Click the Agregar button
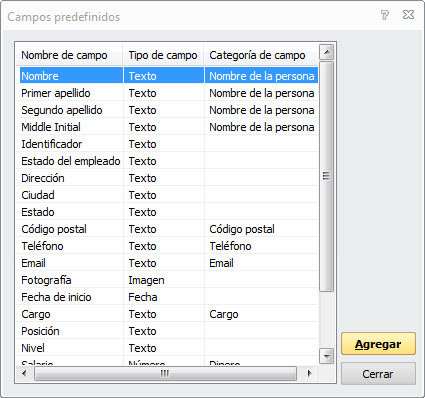This screenshot has height=398, width=425. point(378,344)
